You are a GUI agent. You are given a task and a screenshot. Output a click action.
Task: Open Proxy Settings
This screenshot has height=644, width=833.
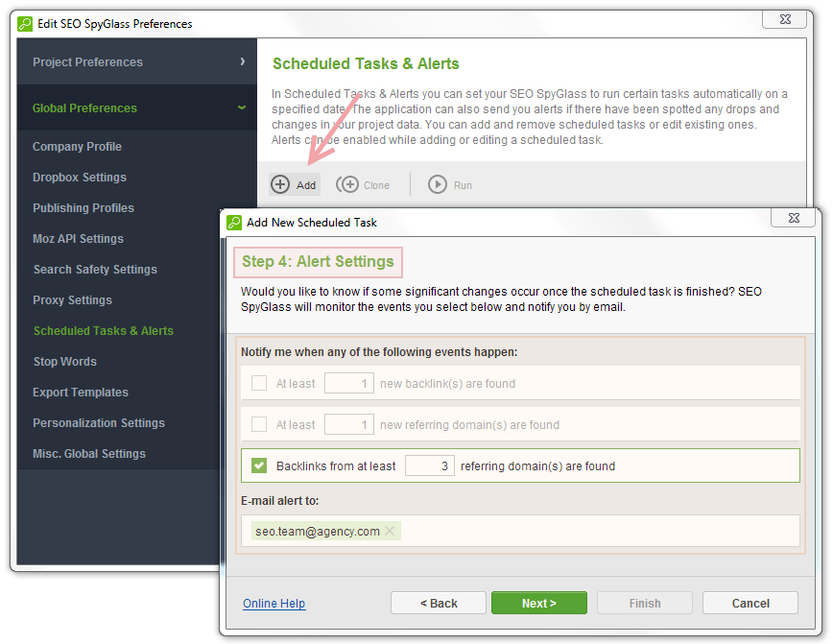(72, 299)
